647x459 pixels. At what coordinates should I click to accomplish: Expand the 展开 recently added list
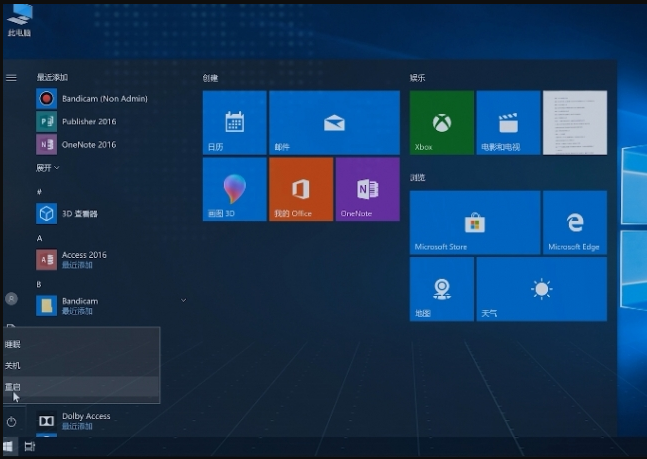[48, 168]
